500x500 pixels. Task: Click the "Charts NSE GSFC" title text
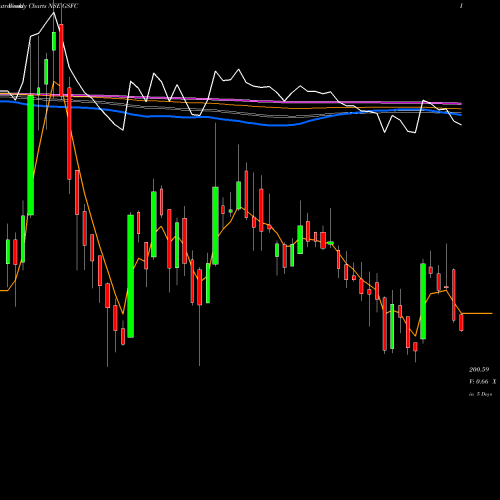click(52, 6)
